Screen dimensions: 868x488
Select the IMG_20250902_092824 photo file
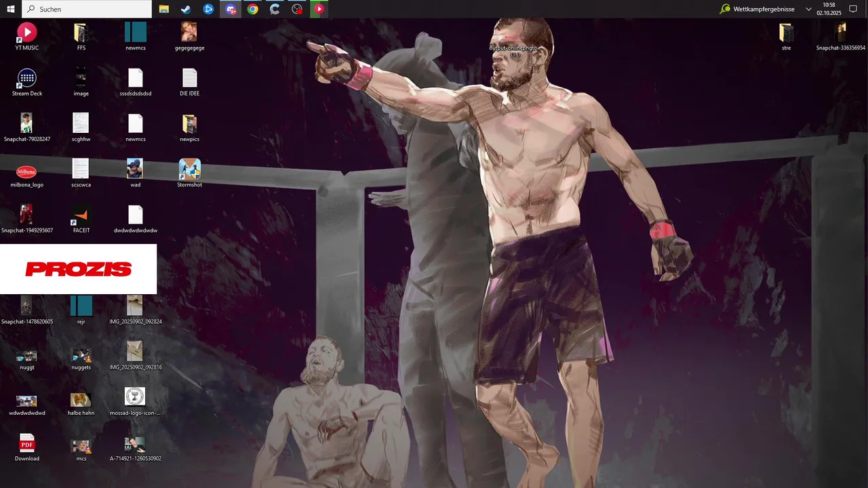pos(136,310)
